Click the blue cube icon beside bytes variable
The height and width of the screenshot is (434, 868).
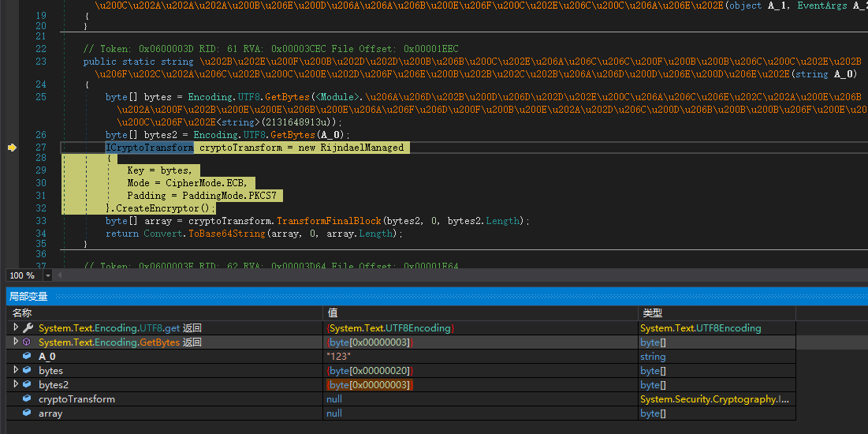(28, 371)
